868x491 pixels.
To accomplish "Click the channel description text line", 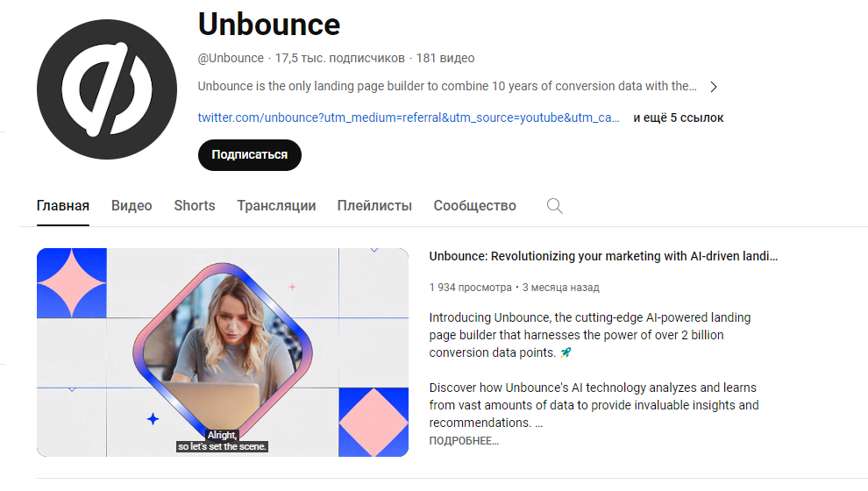I will [x=447, y=87].
